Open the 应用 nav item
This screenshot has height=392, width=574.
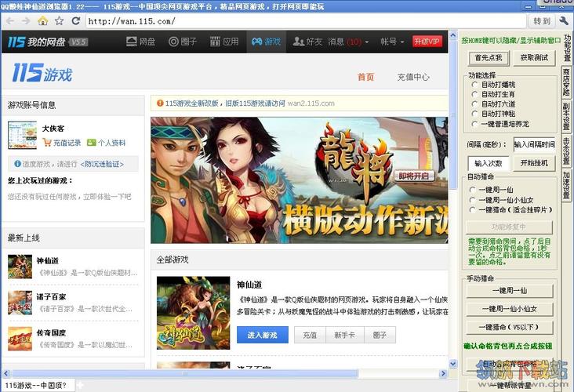(224, 42)
